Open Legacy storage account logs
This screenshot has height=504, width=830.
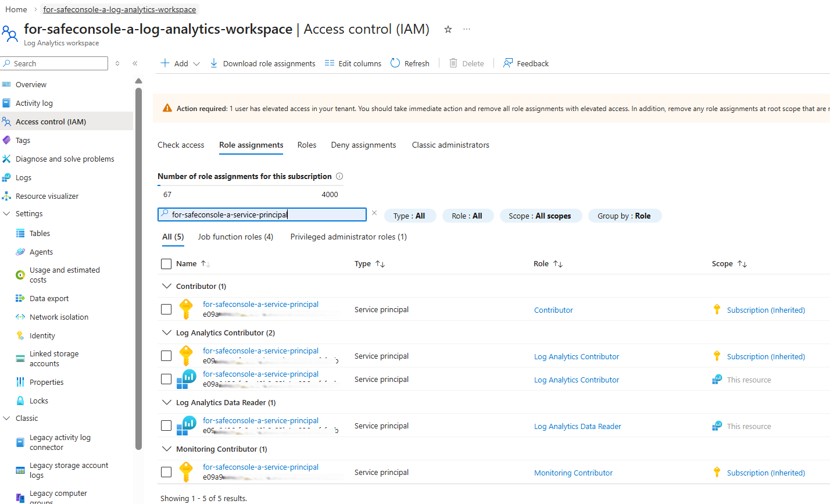[69, 470]
